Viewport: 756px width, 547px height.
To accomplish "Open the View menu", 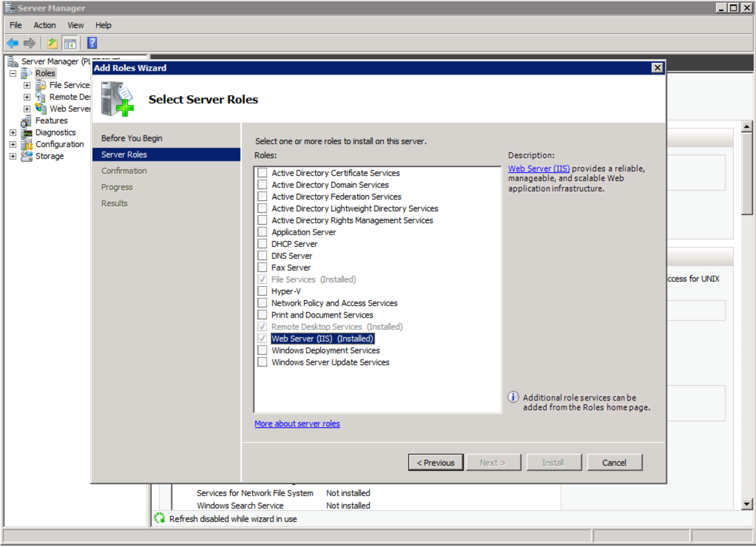I will [x=75, y=25].
